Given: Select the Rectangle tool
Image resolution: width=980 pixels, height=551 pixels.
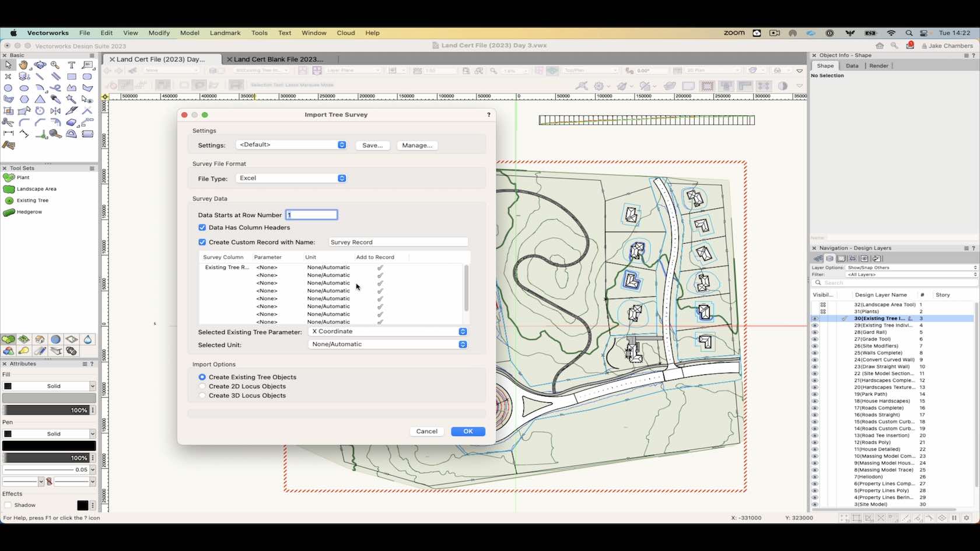Looking at the screenshot, I should pyautogui.click(x=71, y=76).
